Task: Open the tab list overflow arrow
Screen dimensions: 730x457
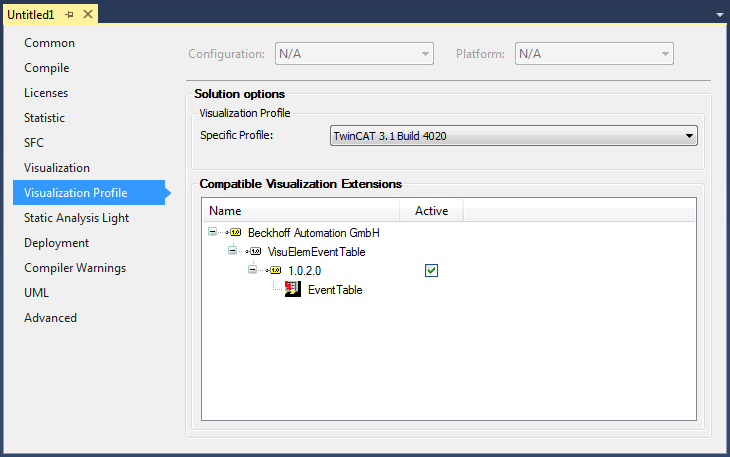Action: [720, 15]
